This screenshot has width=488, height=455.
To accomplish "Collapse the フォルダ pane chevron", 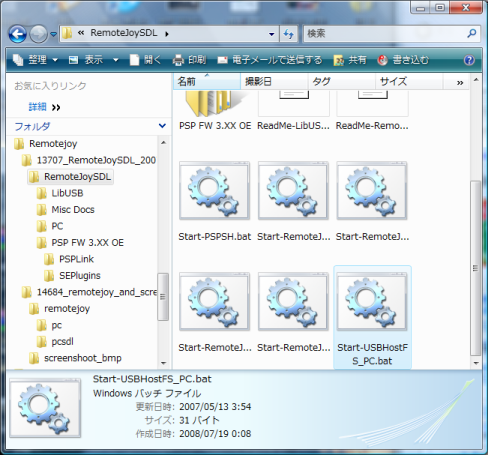I will [162, 126].
